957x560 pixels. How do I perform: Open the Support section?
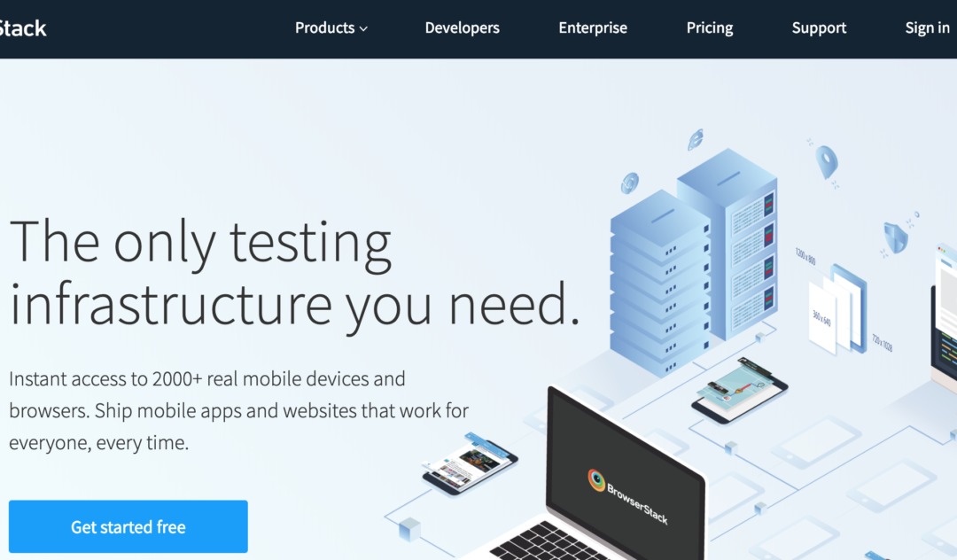819,28
